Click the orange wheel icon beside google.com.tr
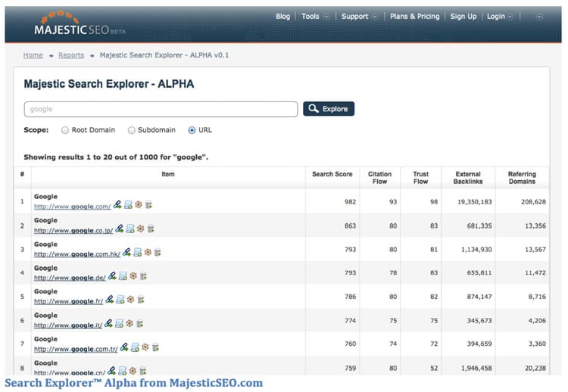Screen dimensions: 568x392 (145, 347)
